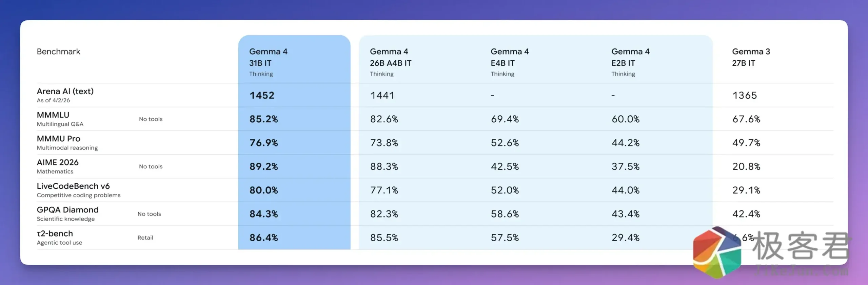Screen dimensions: 868x285
Task: Click the Gemma 4 E4B IT column header
Action: (509, 57)
